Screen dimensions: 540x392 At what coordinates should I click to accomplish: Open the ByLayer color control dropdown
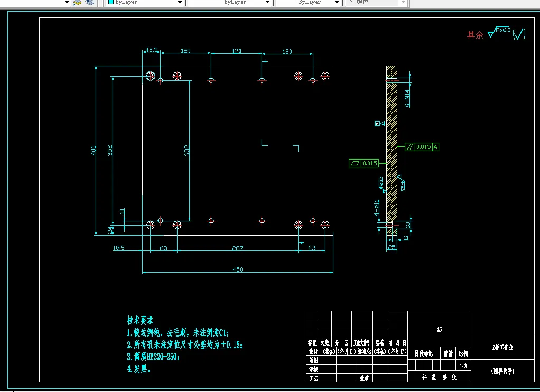pyautogui.click(x=180, y=3)
